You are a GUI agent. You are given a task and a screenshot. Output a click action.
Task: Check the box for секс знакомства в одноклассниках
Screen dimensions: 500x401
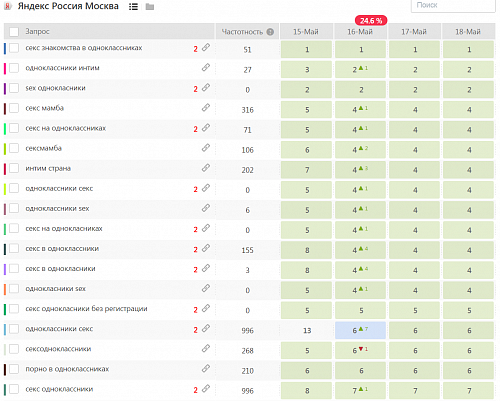click(14, 48)
